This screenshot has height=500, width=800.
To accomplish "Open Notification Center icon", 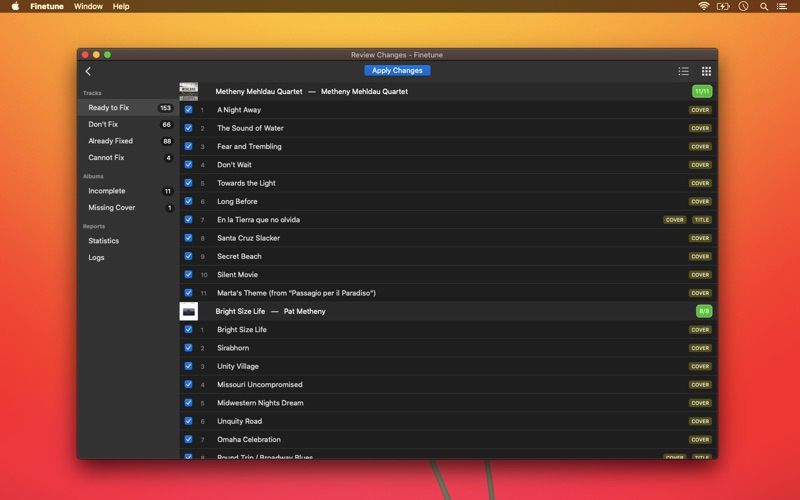I will (x=782, y=6).
